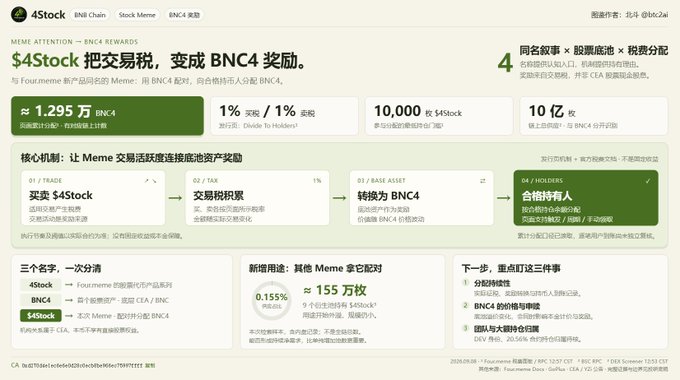
Task: Click the swap icon in 03 / BASE ASSET card
Action: pyautogui.click(x=483, y=180)
